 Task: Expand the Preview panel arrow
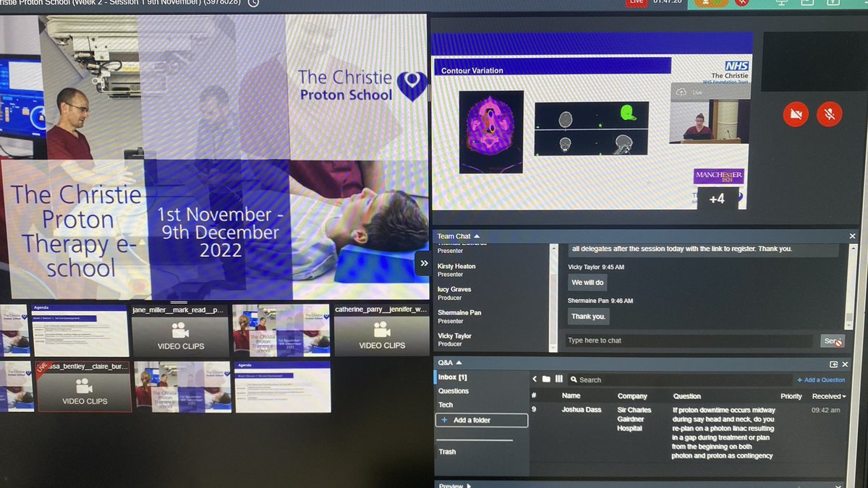pyautogui.click(x=469, y=486)
